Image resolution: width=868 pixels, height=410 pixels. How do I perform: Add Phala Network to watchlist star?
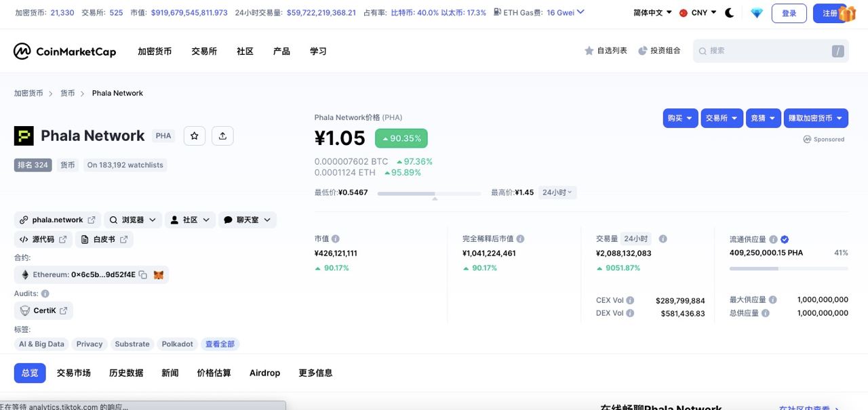tap(195, 136)
